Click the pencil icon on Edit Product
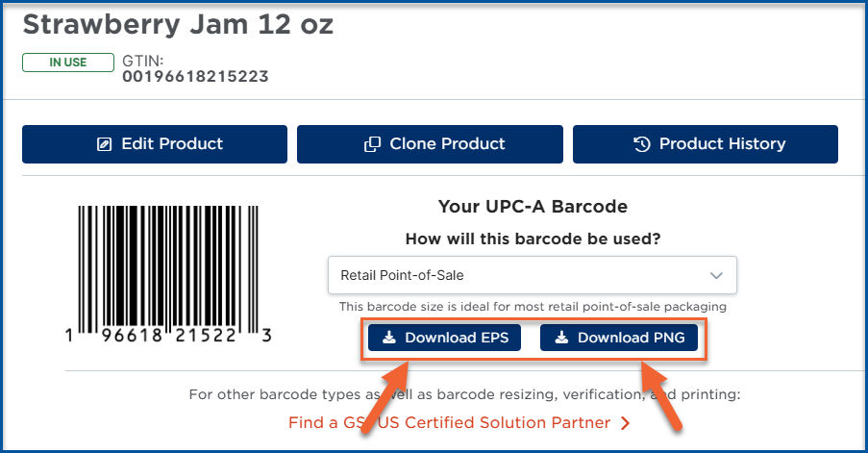 point(104,144)
